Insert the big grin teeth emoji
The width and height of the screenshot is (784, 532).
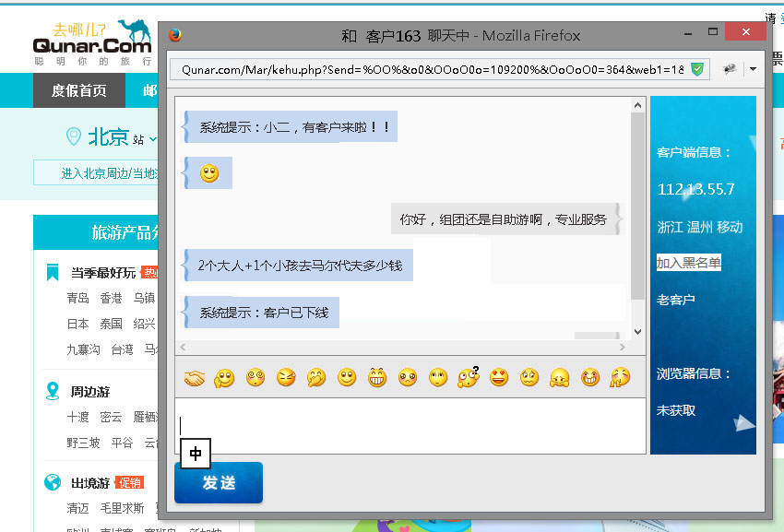pos(376,377)
